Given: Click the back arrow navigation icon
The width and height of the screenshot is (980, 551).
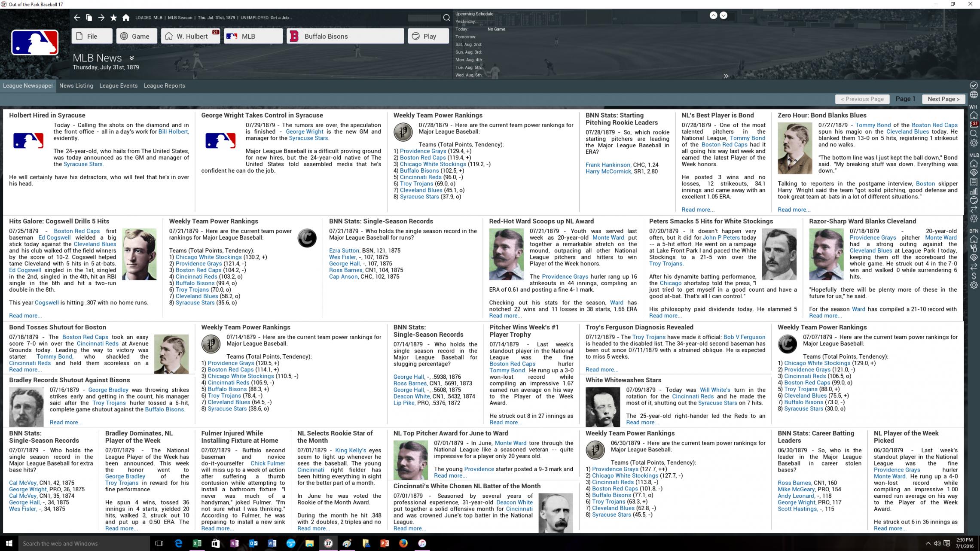Looking at the screenshot, I should click(76, 18).
